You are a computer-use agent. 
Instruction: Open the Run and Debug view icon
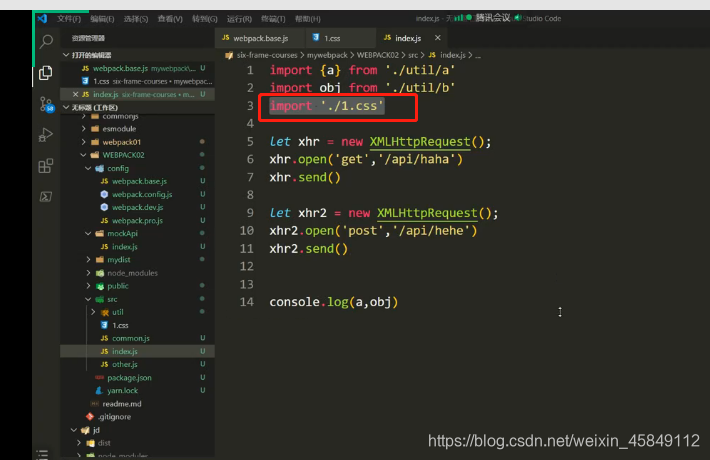coord(45,135)
